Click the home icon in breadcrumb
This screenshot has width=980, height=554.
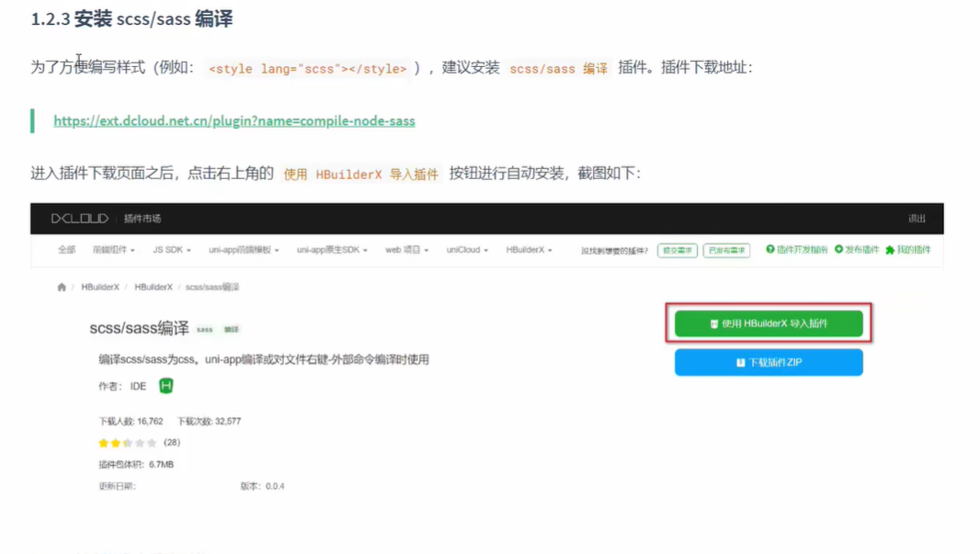point(62,288)
